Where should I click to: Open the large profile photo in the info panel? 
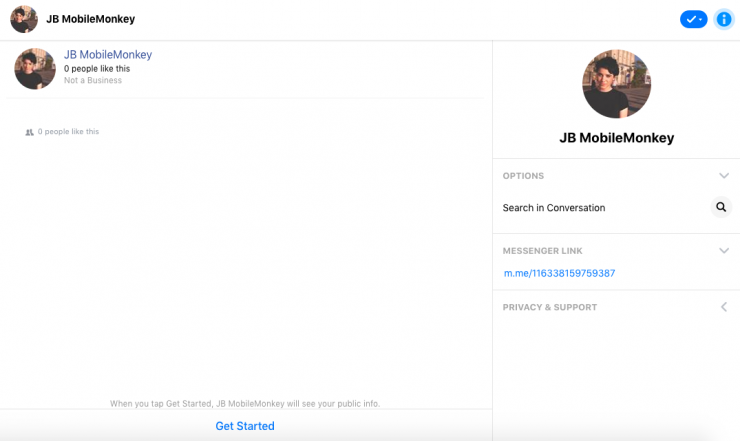click(x=616, y=84)
